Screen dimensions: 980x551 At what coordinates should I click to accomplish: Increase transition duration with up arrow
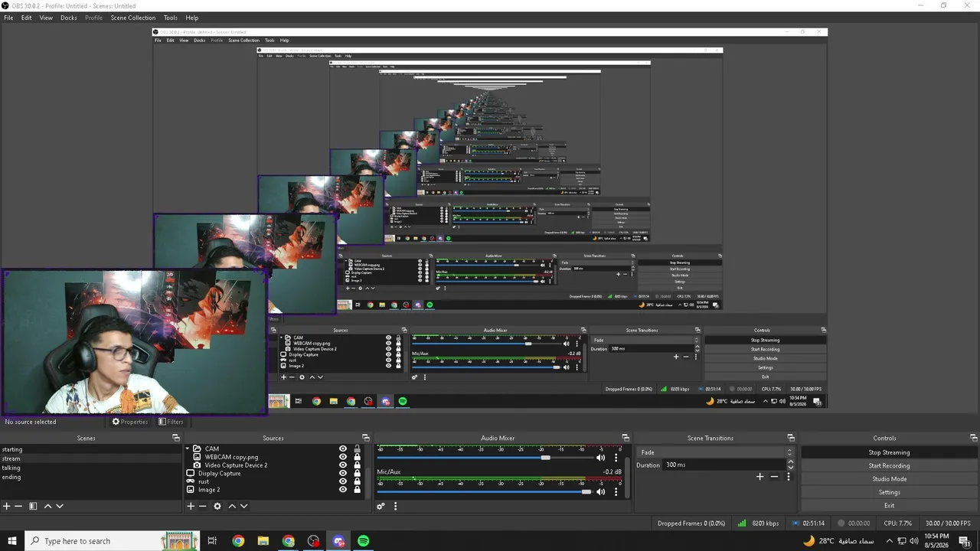coord(791,462)
